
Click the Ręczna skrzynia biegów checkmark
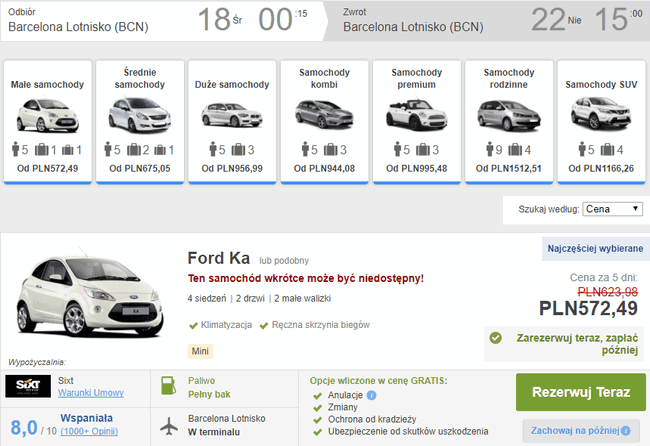coord(264,326)
